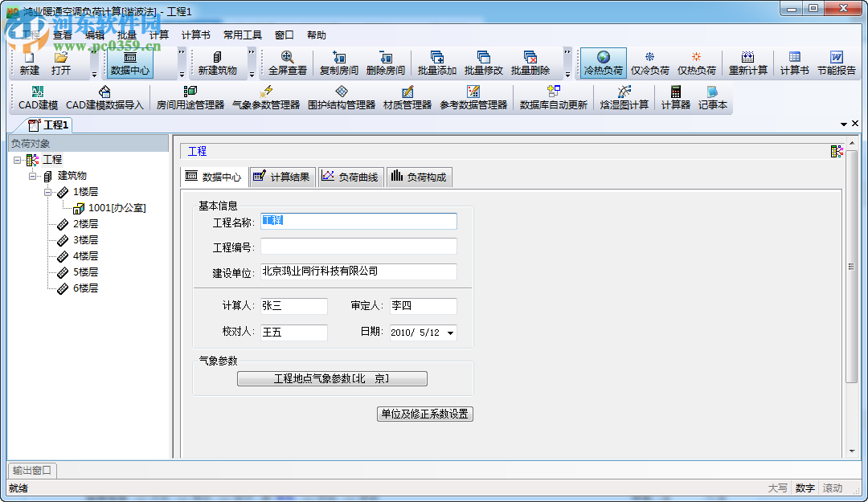
Task: Expand overflow arrow after 批量删除 toolbar
Action: click(567, 74)
